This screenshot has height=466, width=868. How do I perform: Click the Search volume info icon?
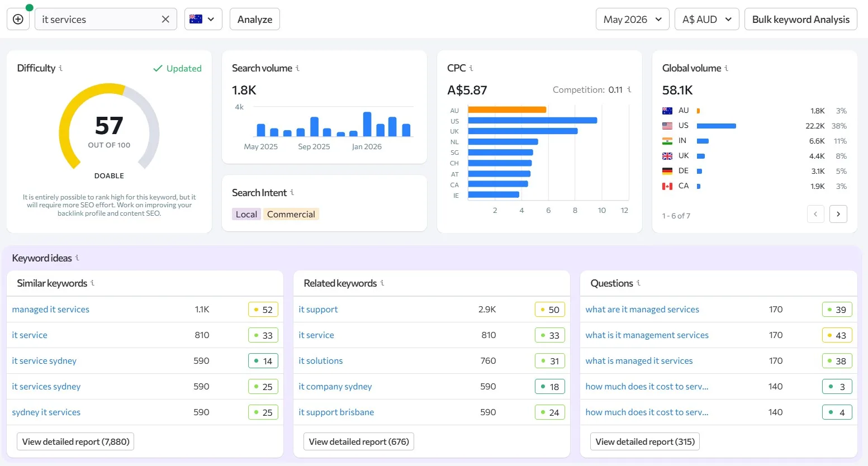coord(297,68)
